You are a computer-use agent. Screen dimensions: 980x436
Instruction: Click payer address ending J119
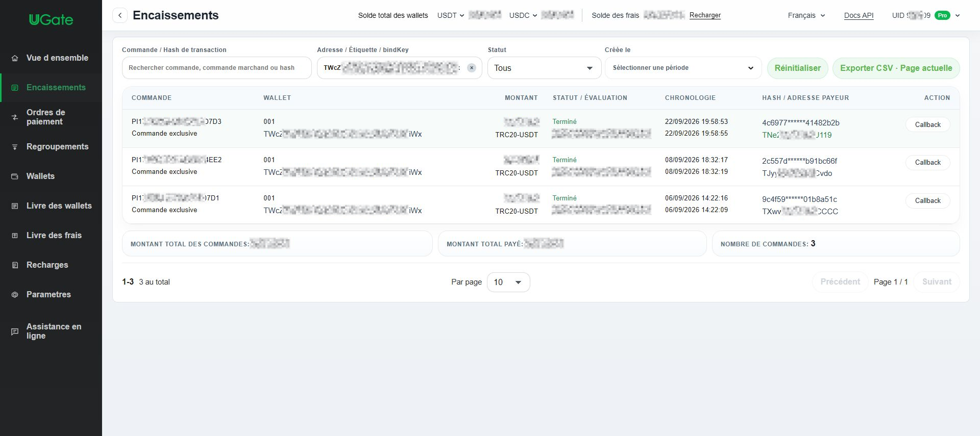point(797,135)
